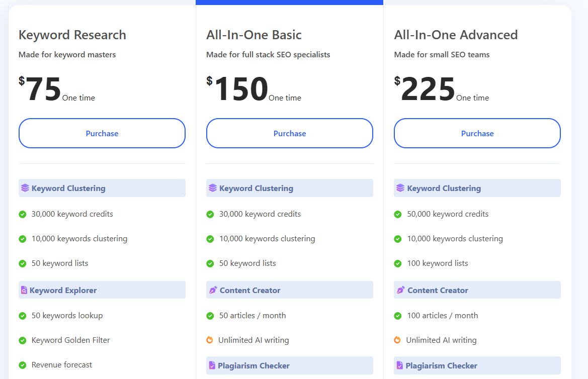The image size is (588, 379).
Task: Click "Content Creator" label in All-In-One Basic
Action: [250, 290]
